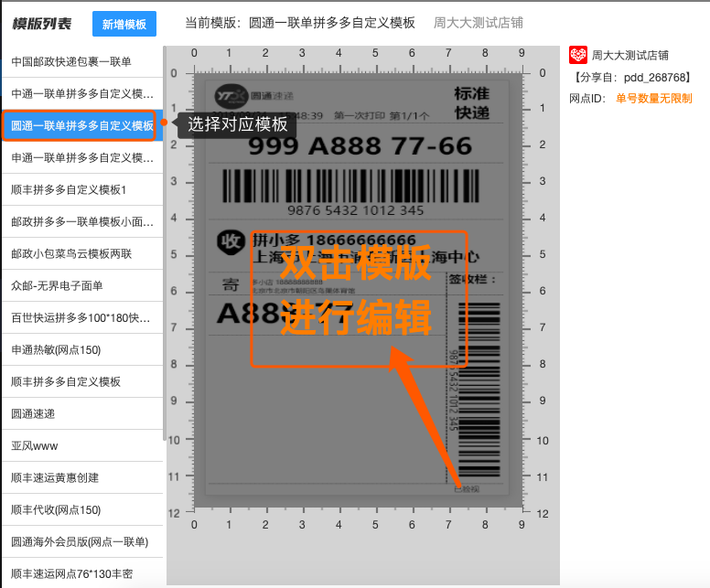Pick the 圆通速递 template
The height and width of the screenshot is (588, 710).
click(x=33, y=413)
